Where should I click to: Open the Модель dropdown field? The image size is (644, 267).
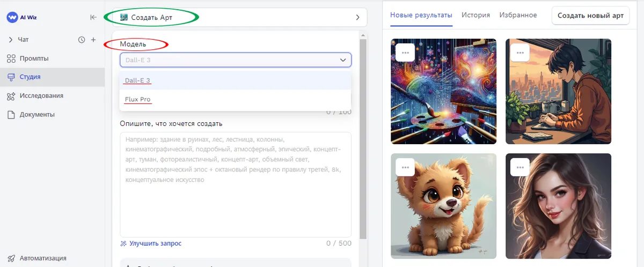tap(235, 60)
